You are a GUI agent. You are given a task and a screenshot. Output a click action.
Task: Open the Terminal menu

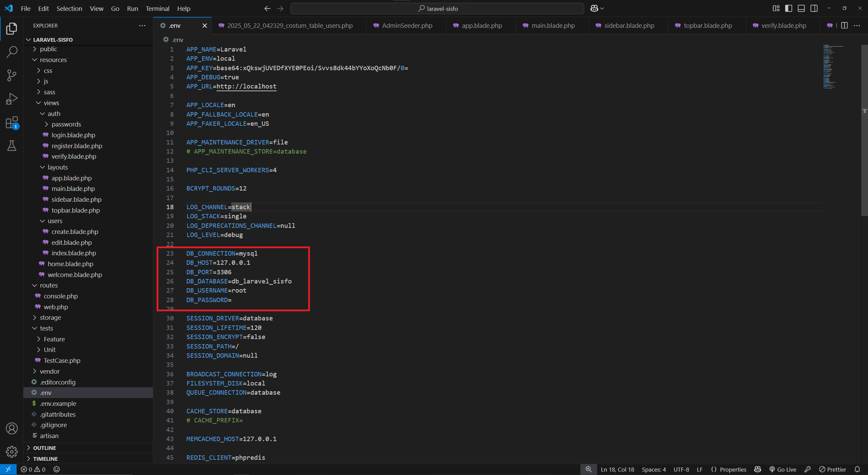coord(157,8)
